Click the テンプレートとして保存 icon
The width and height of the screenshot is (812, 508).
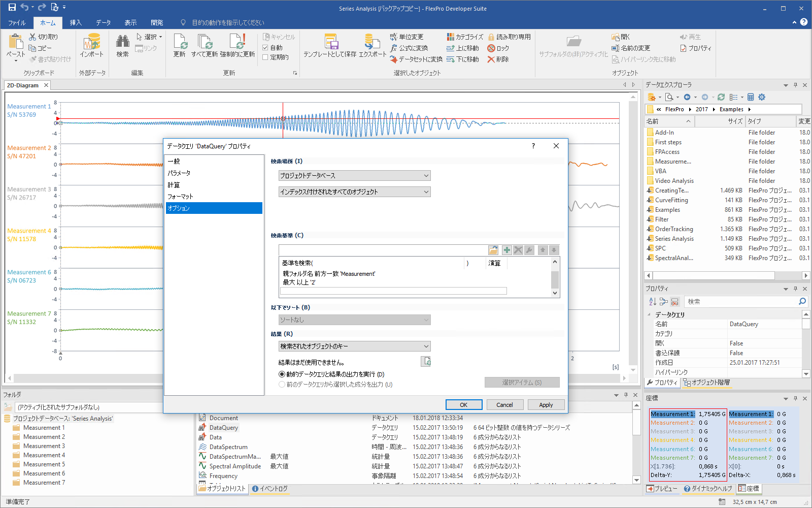point(332,46)
